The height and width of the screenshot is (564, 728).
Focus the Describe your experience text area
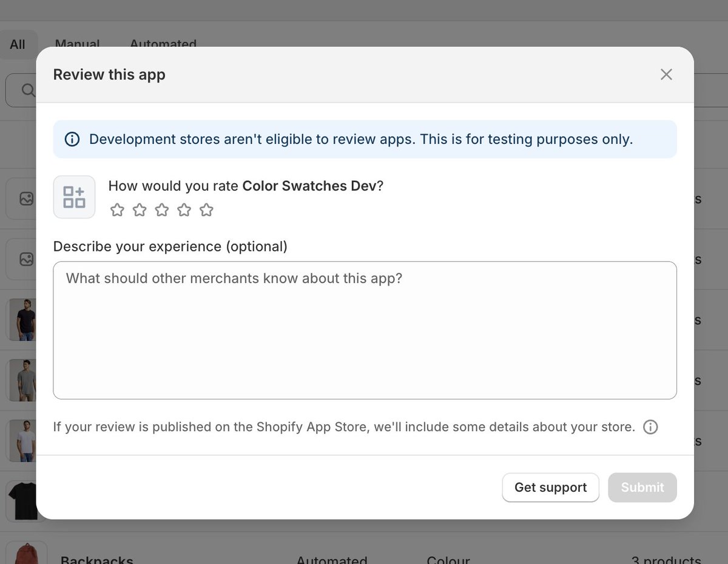(365, 330)
